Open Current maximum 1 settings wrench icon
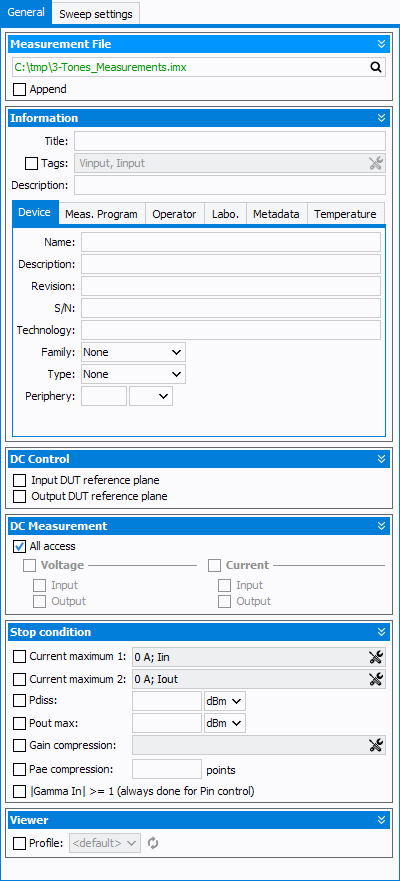This screenshot has width=400, height=881. click(375, 656)
